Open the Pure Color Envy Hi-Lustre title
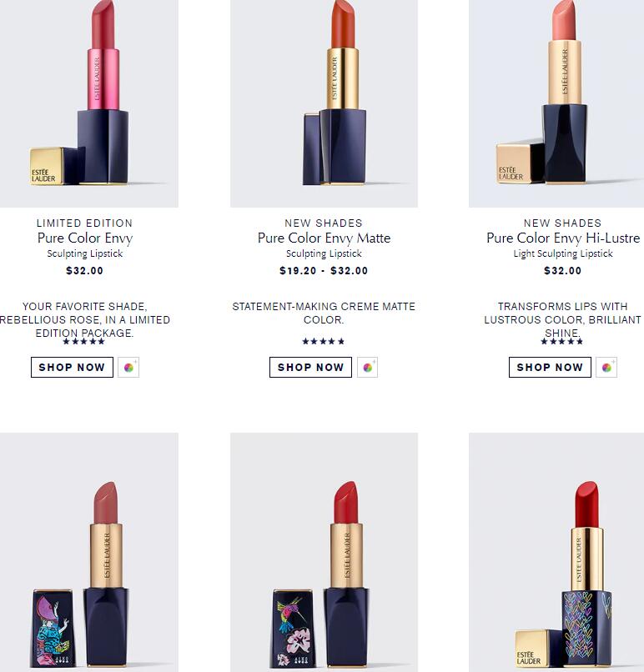 click(563, 238)
